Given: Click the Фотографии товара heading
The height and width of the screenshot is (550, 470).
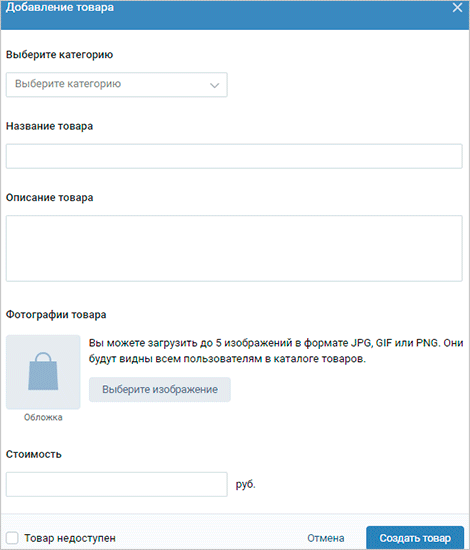Looking at the screenshot, I should pos(56,315).
